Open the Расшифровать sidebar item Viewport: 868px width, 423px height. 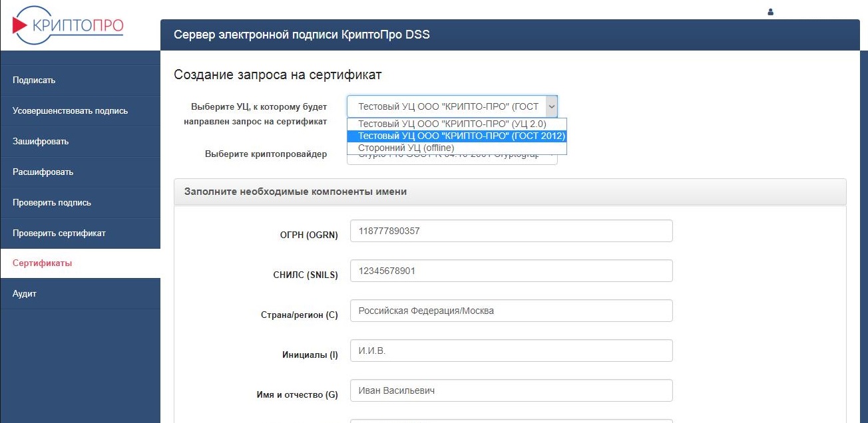pos(43,172)
